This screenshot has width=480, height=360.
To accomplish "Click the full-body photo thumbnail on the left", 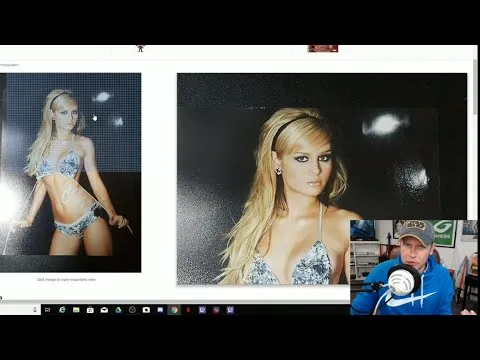I will pos(70,172).
